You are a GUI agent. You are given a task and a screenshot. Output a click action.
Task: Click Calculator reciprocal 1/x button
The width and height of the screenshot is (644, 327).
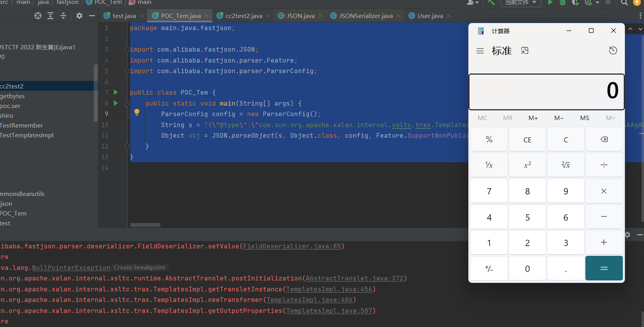coord(489,165)
